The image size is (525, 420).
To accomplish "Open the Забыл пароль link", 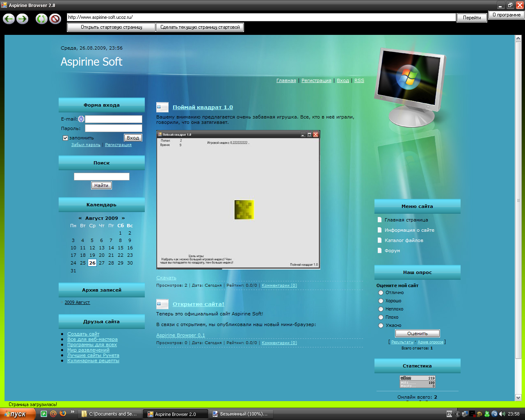I will (86, 145).
